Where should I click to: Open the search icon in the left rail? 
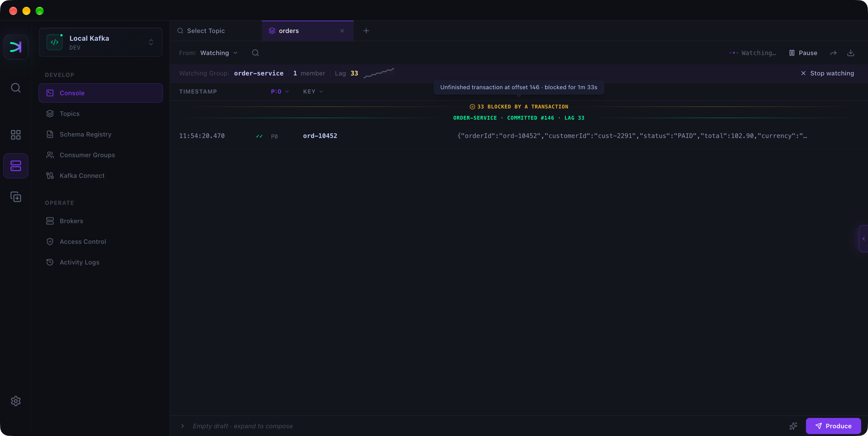point(15,88)
